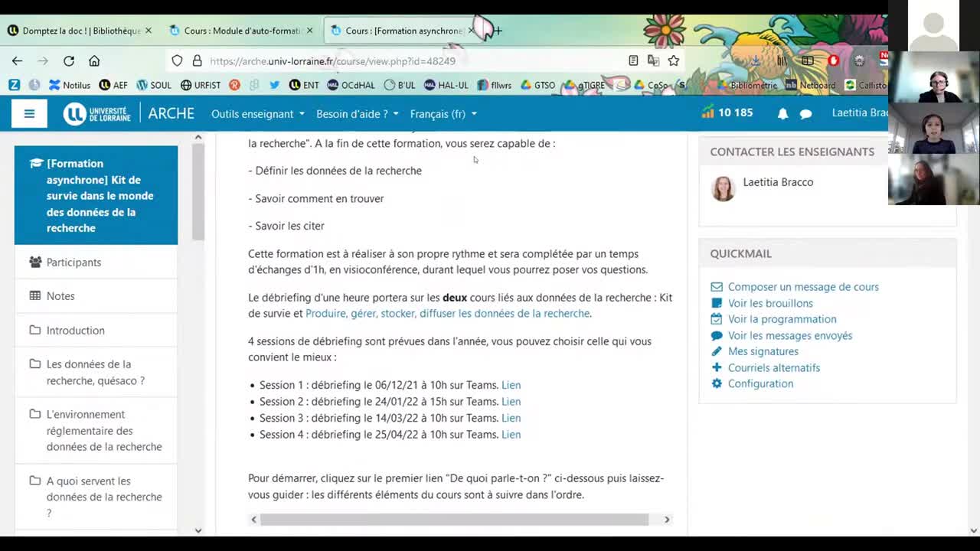This screenshot has height=551, width=980.
Task: Close the Domptez la doc ! tab
Action: 149,31
